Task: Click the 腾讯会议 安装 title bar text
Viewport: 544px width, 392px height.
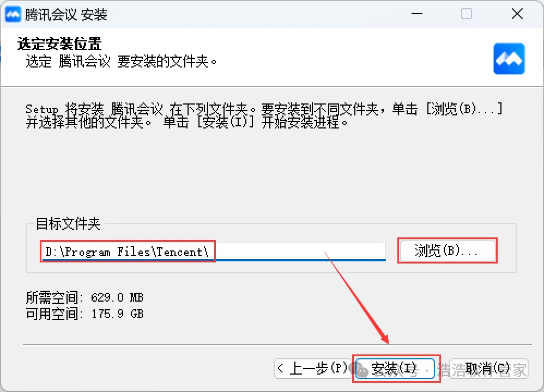Action: click(66, 15)
